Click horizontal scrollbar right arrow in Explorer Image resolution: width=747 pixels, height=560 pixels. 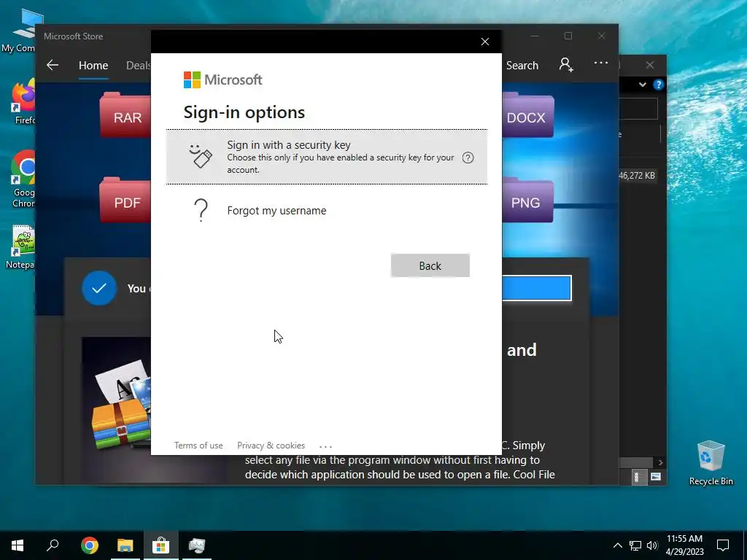pos(660,462)
